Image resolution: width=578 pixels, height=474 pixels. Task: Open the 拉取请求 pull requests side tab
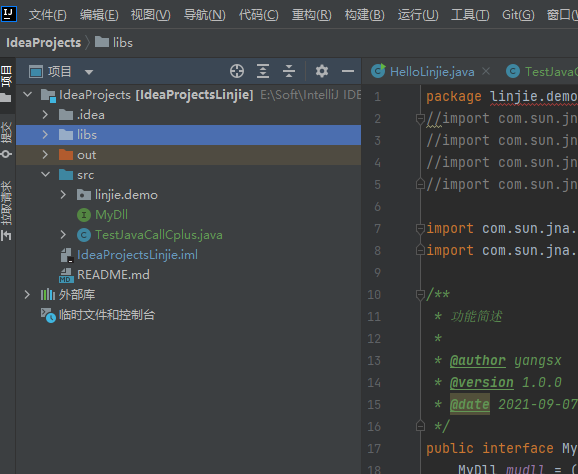point(7,210)
